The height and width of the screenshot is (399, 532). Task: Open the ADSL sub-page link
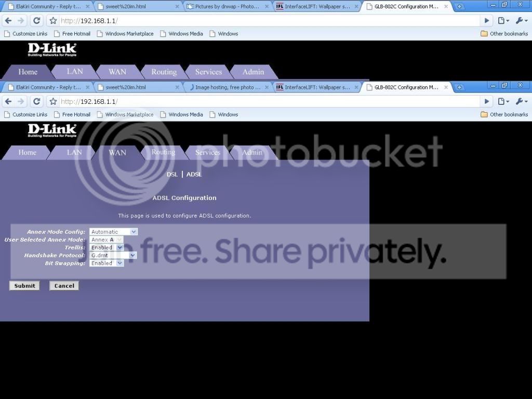point(194,175)
